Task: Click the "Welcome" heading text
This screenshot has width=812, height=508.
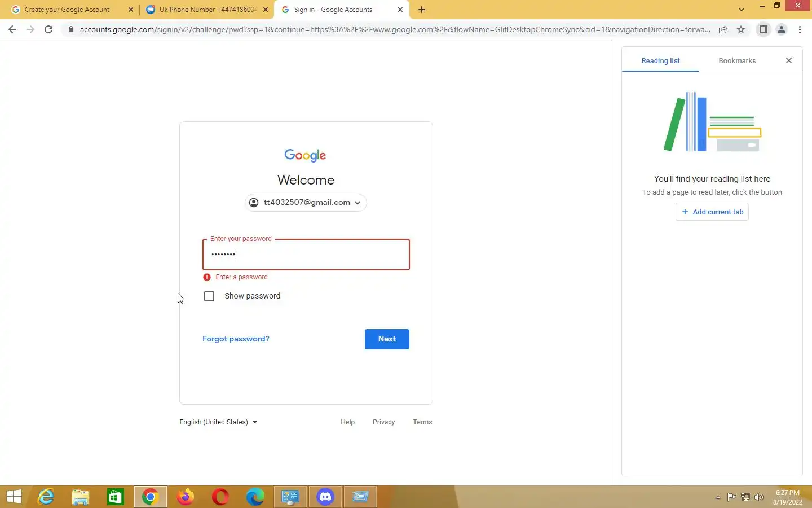Action: click(x=306, y=180)
